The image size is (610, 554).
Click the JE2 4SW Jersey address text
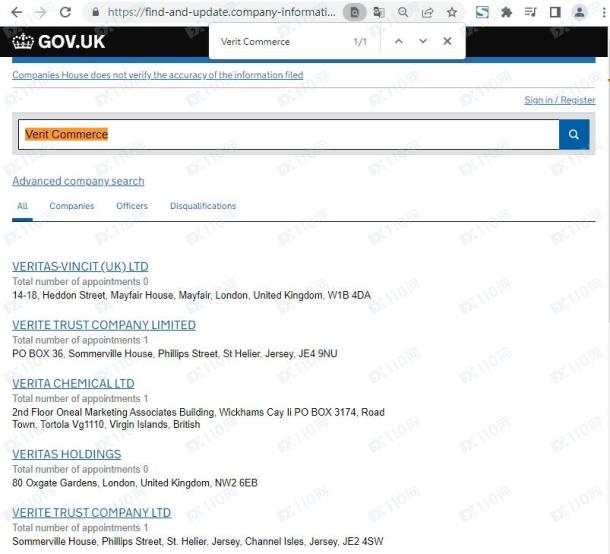coord(198,541)
